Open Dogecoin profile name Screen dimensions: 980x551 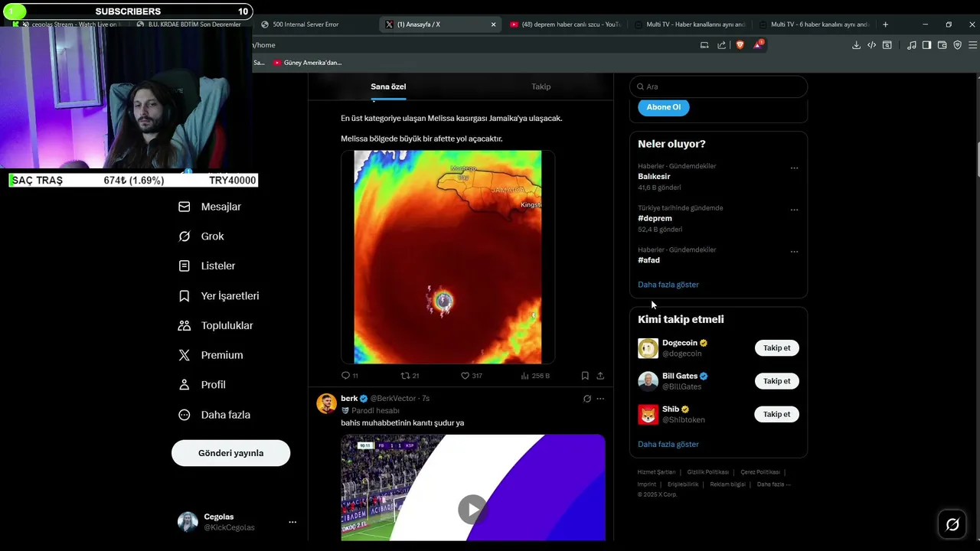coord(680,343)
